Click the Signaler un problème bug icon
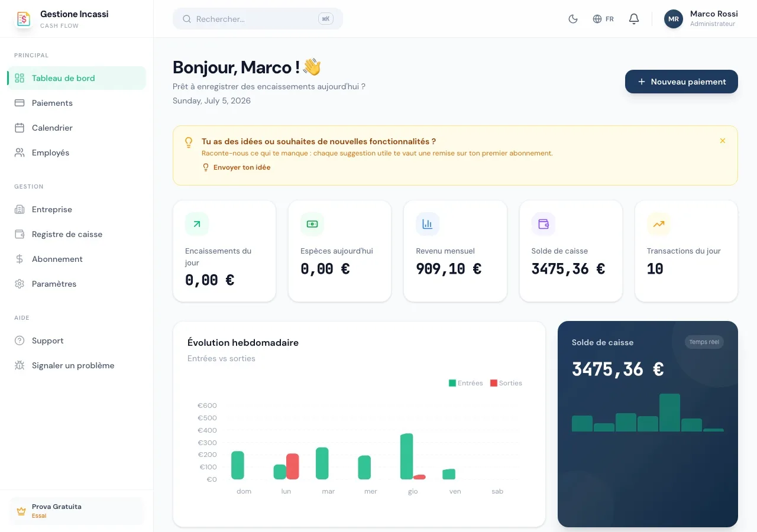This screenshot has height=532, width=757. pos(20,365)
